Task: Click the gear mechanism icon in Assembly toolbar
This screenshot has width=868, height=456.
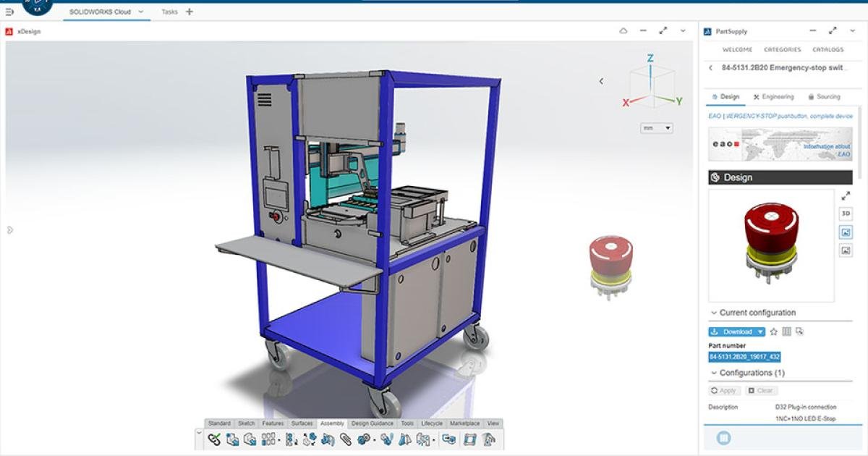Action: point(363,439)
